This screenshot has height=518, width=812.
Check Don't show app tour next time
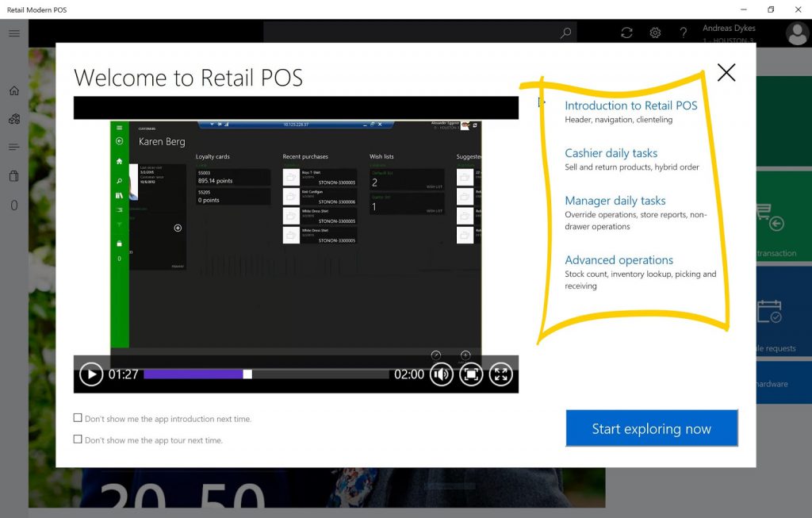click(78, 439)
